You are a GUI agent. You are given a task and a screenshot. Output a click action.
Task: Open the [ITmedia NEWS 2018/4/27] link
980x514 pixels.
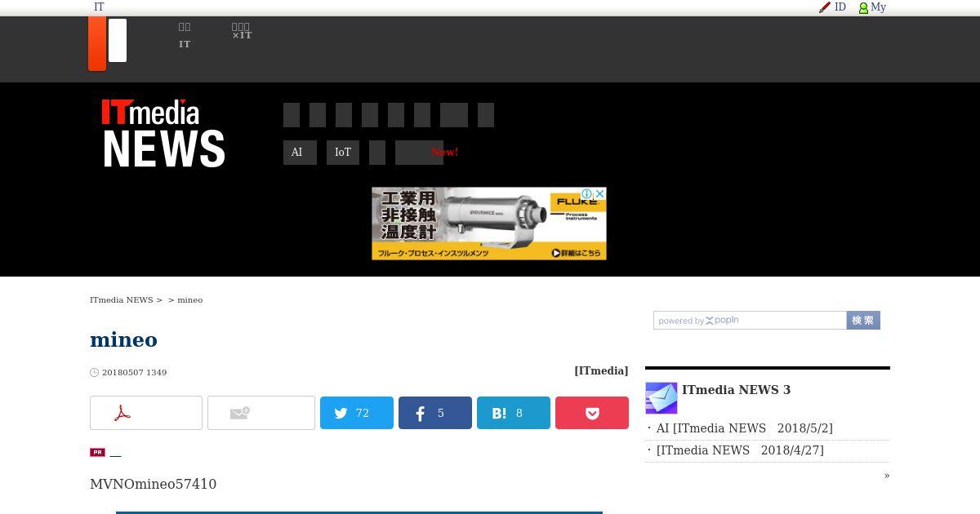(x=740, y=450)
